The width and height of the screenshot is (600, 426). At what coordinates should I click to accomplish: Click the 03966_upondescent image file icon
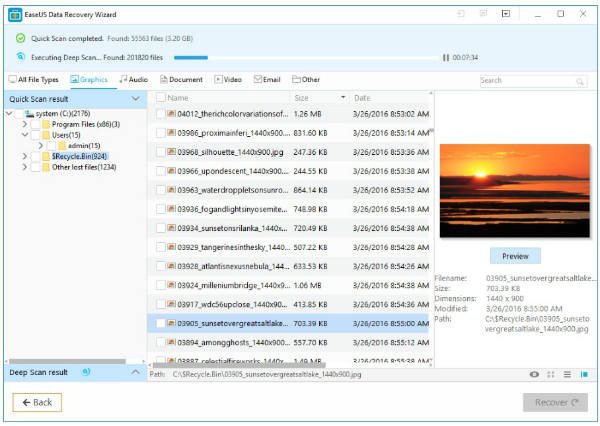point(171,171)
